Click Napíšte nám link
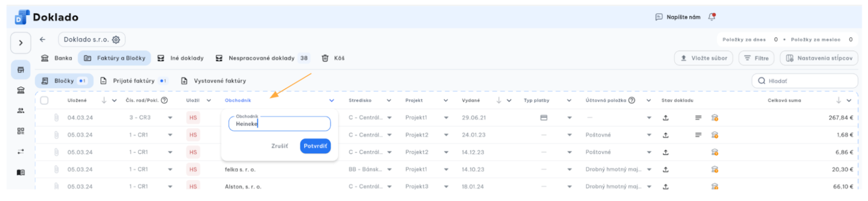This screenshot has height=201, width=868. click(x=678, y=17)
